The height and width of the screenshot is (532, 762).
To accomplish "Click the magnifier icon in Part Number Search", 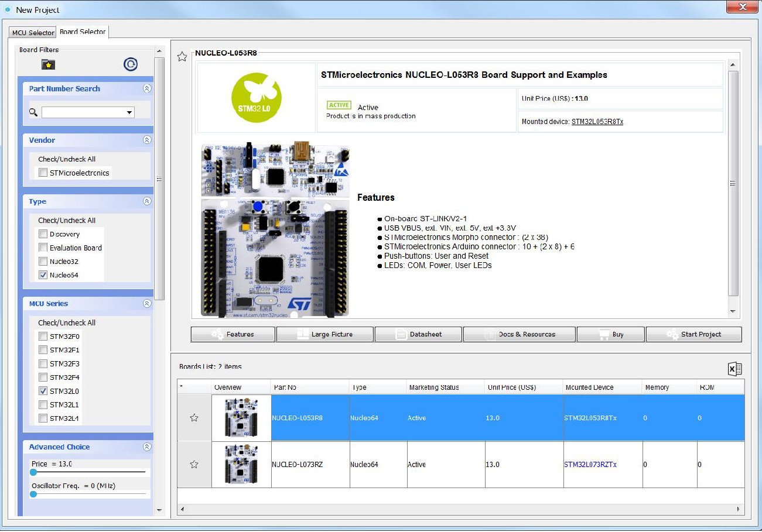I will [33, 112].
